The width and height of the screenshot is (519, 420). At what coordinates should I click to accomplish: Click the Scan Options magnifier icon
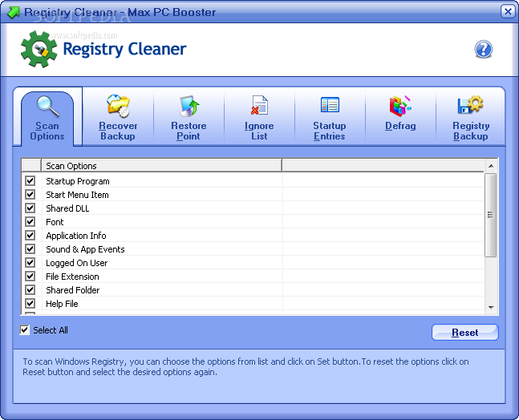pos(47,107)
